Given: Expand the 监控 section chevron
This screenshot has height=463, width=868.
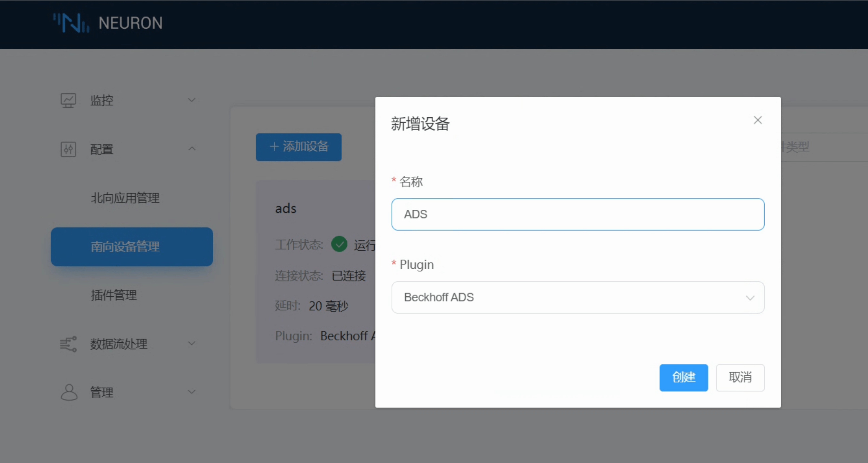Looking at the screenshot, I should pos(191,100).
